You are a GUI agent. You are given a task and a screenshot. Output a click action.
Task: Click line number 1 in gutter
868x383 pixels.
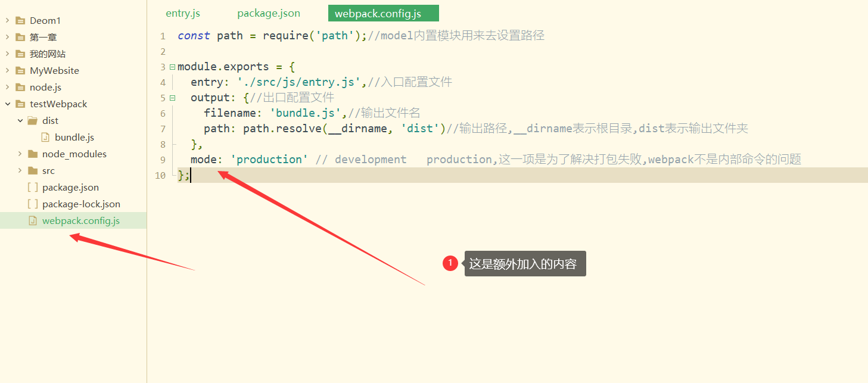162,36
